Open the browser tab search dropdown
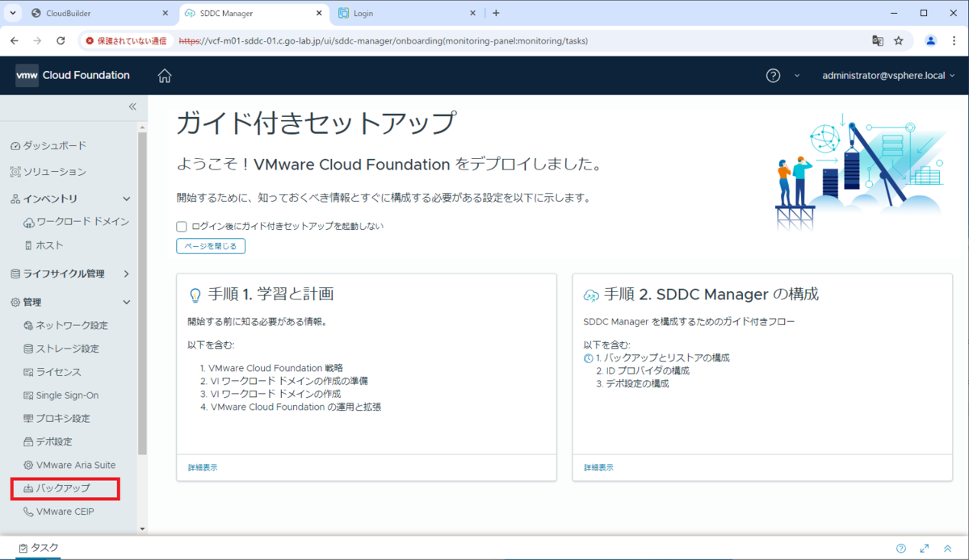 pos(11,13)
